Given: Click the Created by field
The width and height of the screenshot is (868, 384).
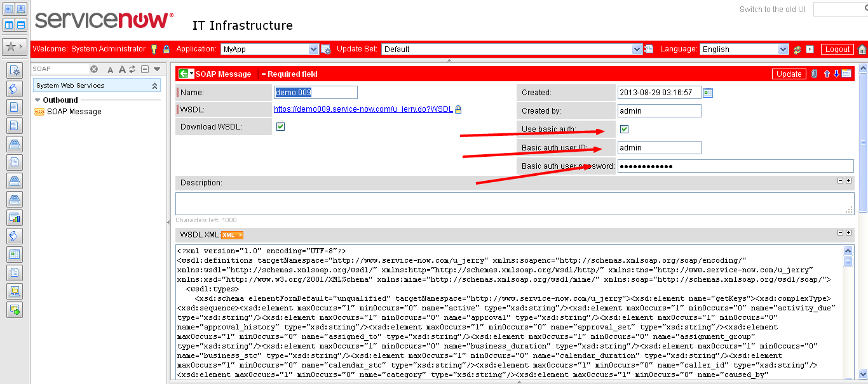Looking at the screenshot, I should pyautogui.click(x=660, y=111).
